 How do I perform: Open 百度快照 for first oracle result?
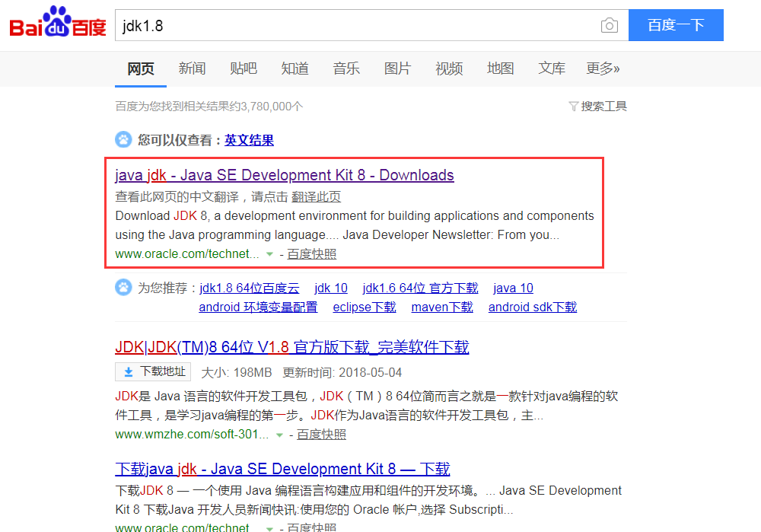(311, 254)
